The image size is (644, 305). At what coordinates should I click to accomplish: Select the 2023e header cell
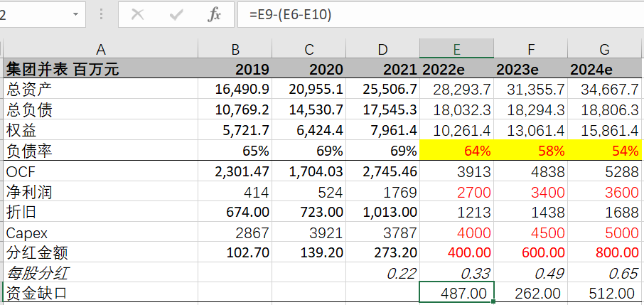point(531,69)
